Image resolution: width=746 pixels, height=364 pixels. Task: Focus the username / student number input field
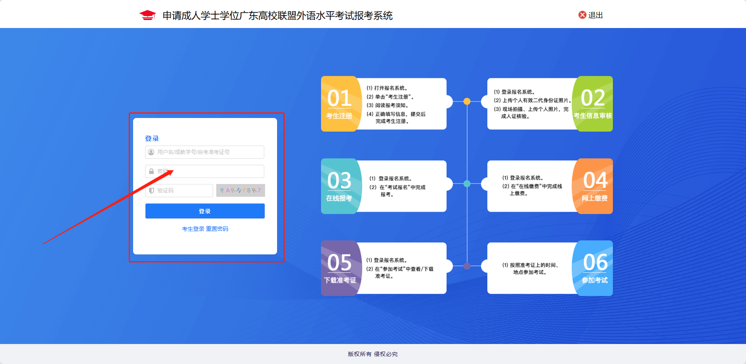(x=205, y=152)
